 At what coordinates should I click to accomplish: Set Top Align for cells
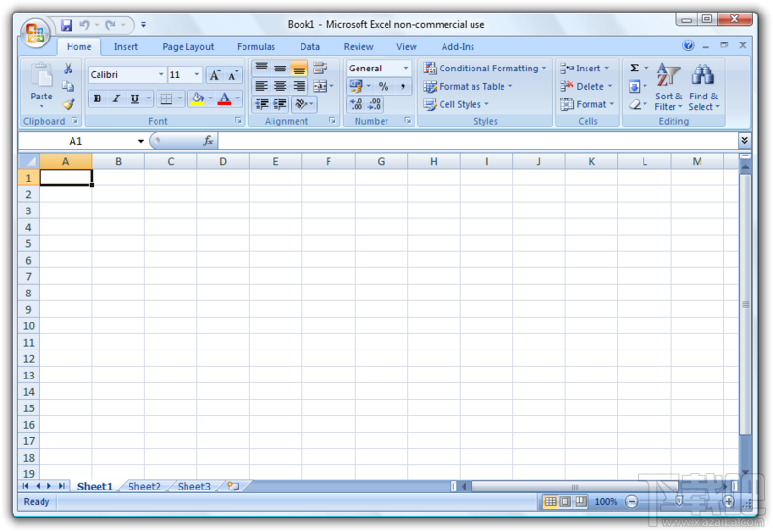click(261, 68)
